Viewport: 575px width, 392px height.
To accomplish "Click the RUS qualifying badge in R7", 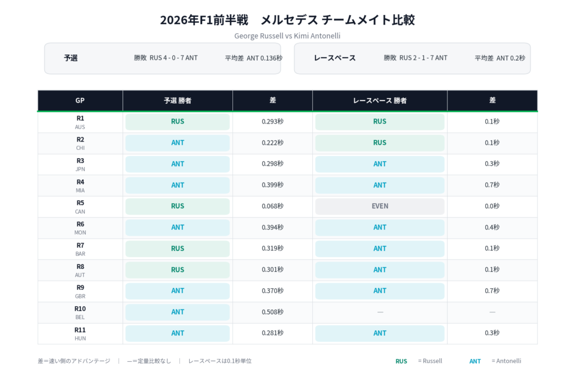I will pos(177,249).
